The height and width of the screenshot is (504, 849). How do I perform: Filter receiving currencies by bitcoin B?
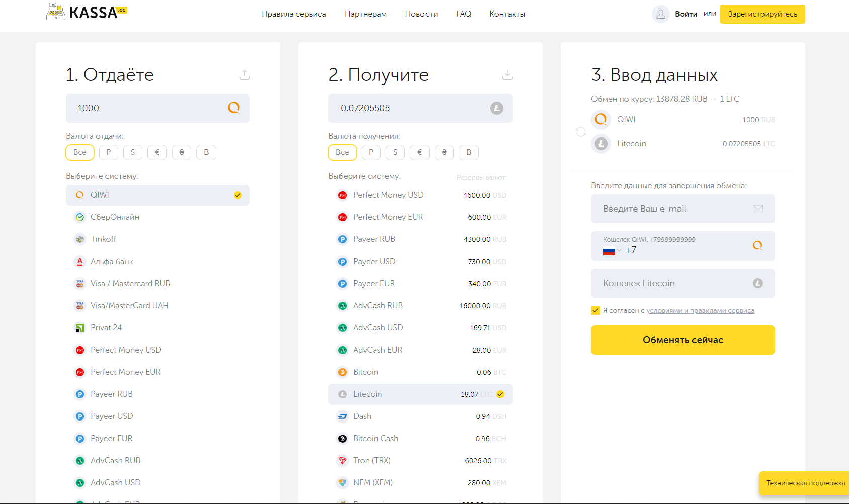469,152
